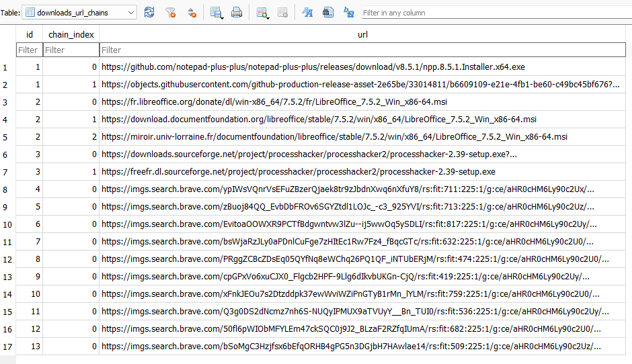
Task: Select the brave URL starting with xFnkJEOu7s2D
Action: 362,294
